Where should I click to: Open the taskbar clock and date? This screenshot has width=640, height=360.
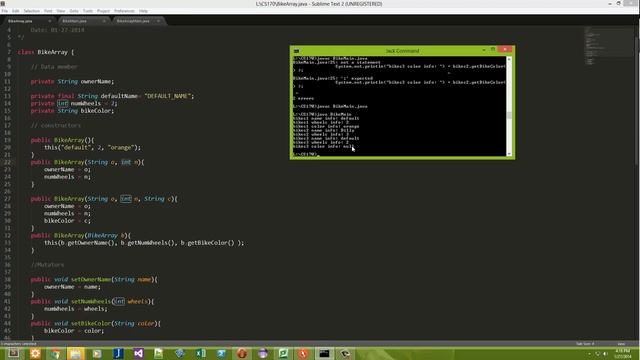point(622,353)
